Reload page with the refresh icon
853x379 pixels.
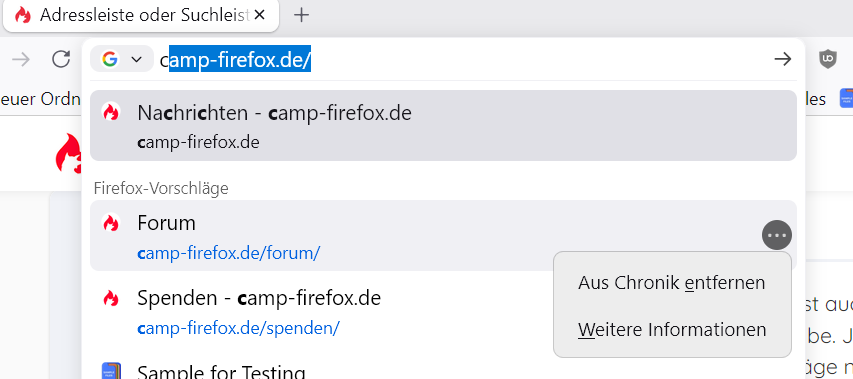pyautogui.click(x=61, y=59)
